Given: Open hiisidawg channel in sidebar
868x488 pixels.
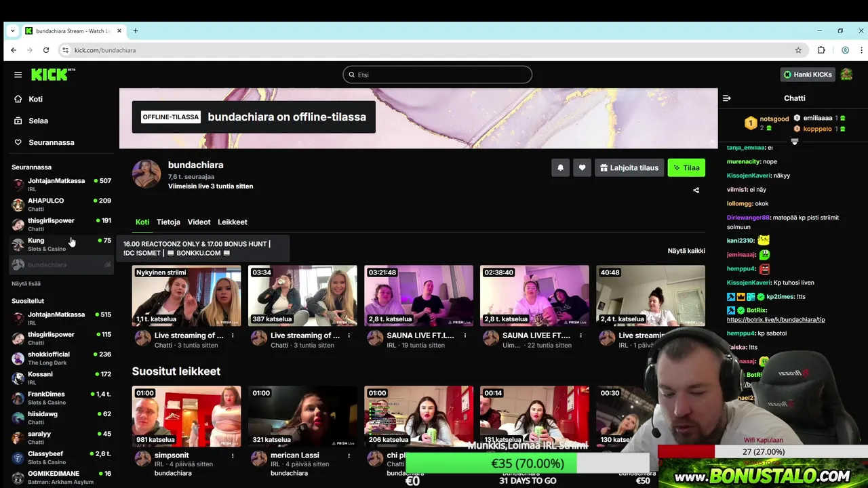Looking at the screenshot, I should [x=61, y=418].
